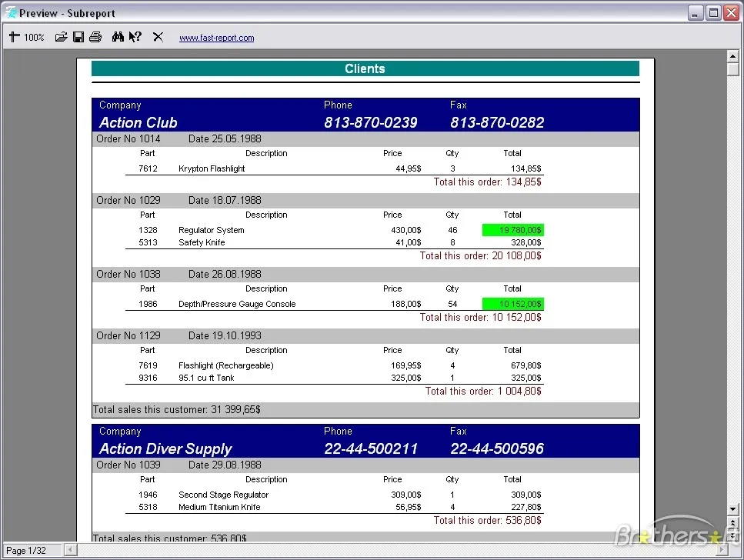Viewport: 744px width, 560px height.
Task: Click the Page 1/32 status bar indicator
Action: pyautogui.click(x=32, y=551)
